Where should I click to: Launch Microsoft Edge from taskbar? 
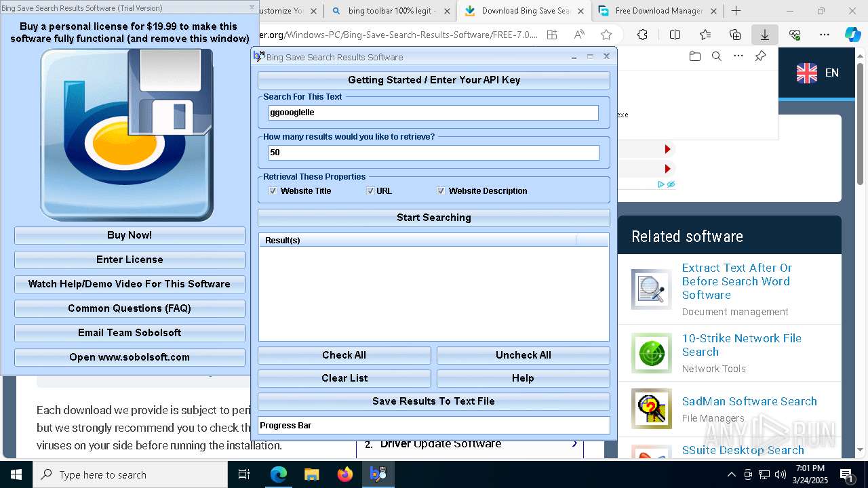(279, 474)
